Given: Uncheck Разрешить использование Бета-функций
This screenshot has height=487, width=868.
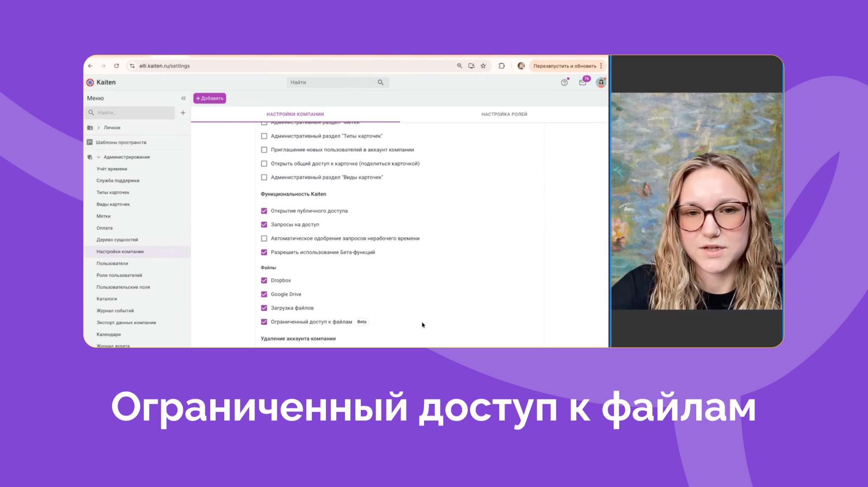Looking at the screenshot, I should 264,253.
